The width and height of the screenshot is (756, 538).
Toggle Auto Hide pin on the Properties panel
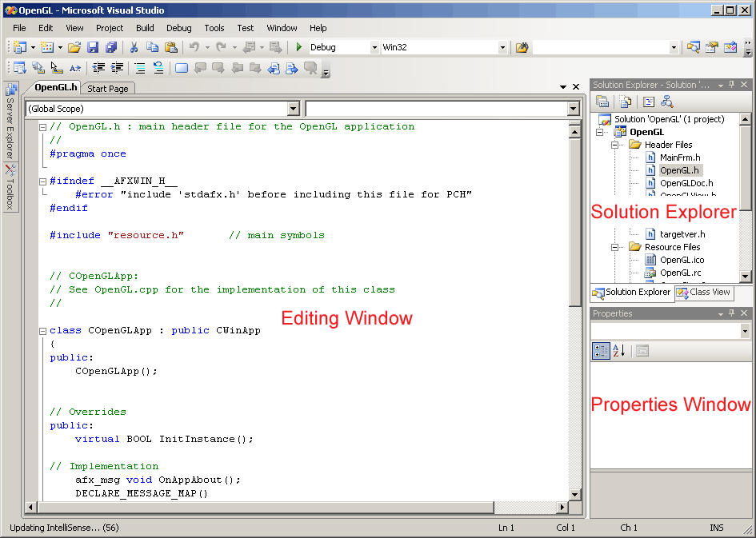click(x=732, y=313)
